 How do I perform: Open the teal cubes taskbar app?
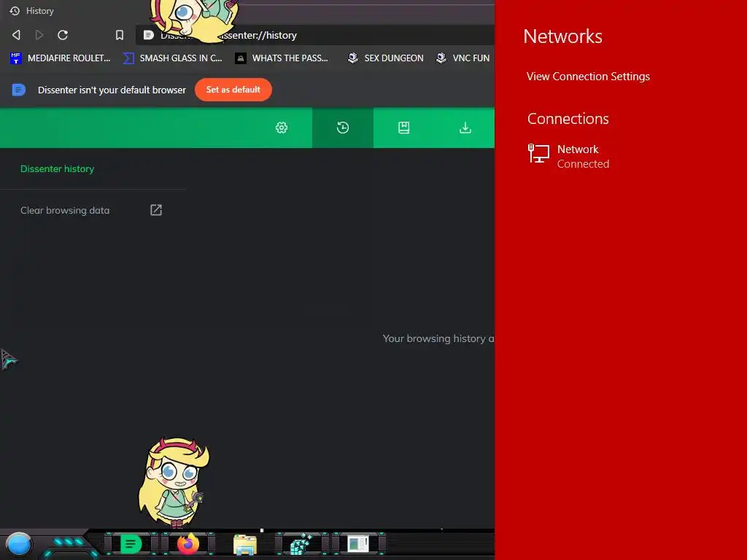pyautogui.click(x=301, y=544)
